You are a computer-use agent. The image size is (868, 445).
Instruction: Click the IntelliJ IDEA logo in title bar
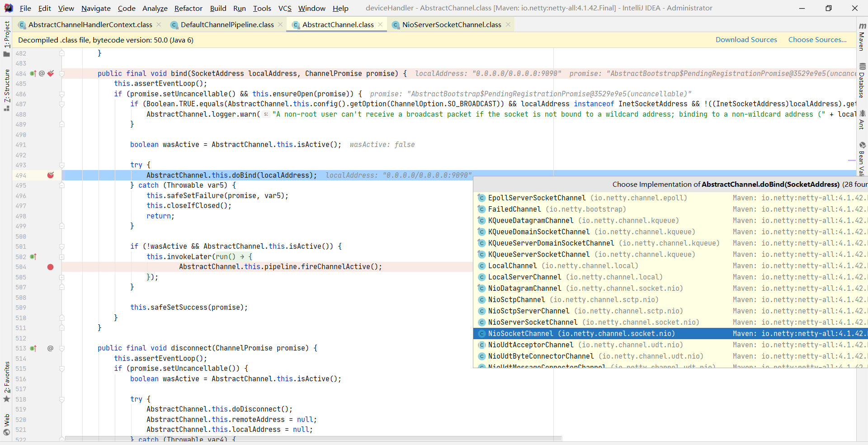pyautogui.click(x=8, y=8)
